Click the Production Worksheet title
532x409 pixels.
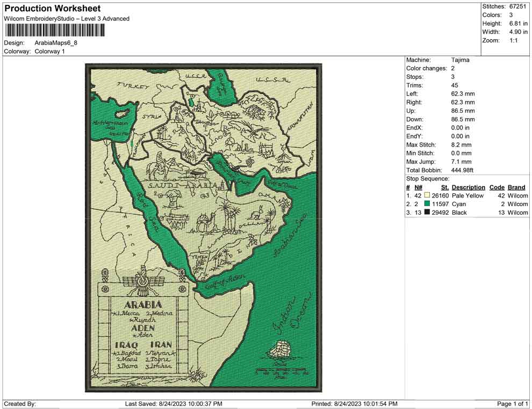tap(52, 9)
